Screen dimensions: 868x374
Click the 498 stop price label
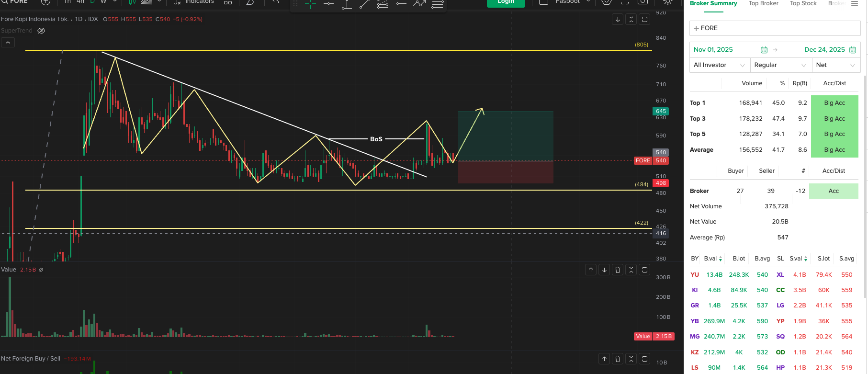(x=661, y=183)
